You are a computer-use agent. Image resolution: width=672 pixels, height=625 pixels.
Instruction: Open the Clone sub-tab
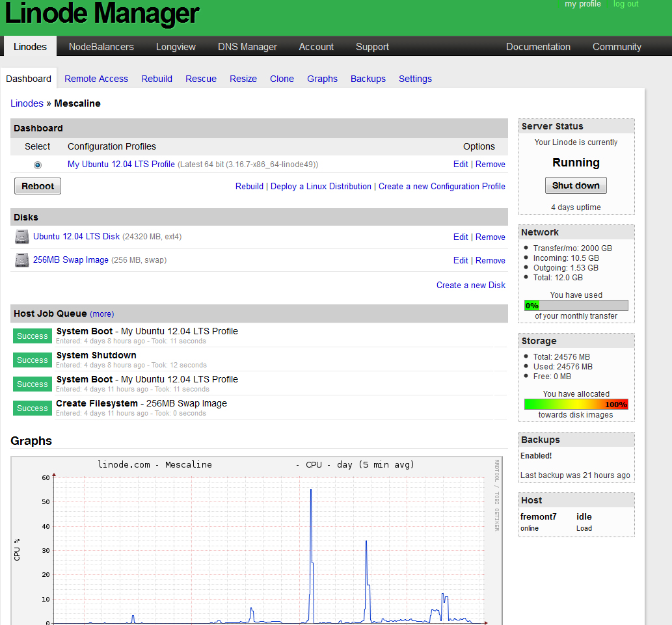282,79
